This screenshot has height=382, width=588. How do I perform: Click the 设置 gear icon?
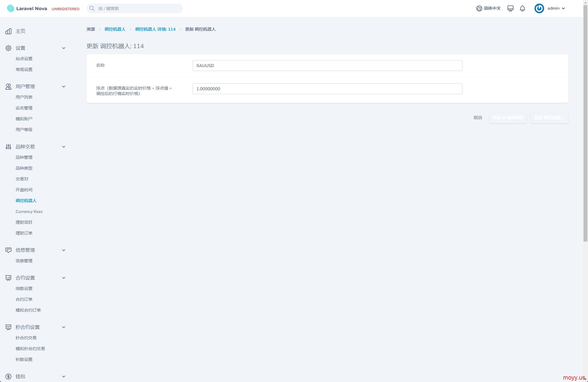click(8, 48)
